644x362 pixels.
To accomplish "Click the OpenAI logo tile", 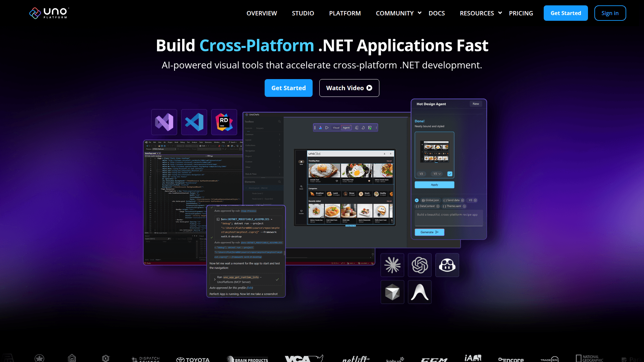I will [420, 265].
